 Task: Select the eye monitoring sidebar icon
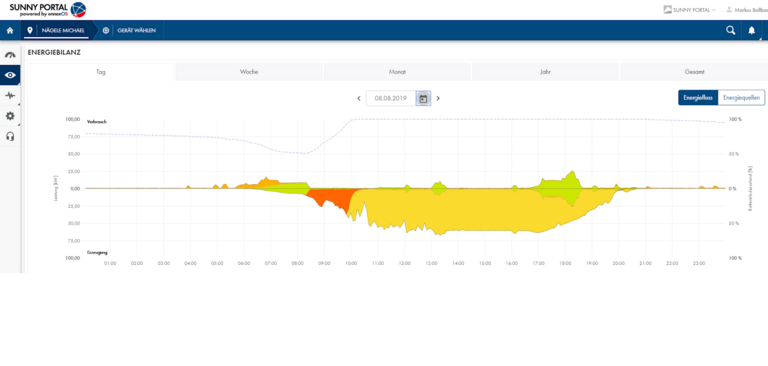point(10,75)
